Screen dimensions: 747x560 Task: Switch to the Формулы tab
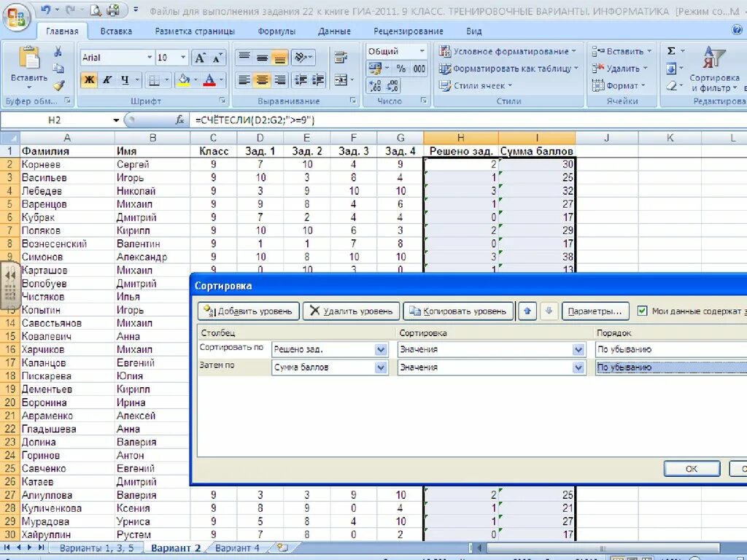(276, 31)
